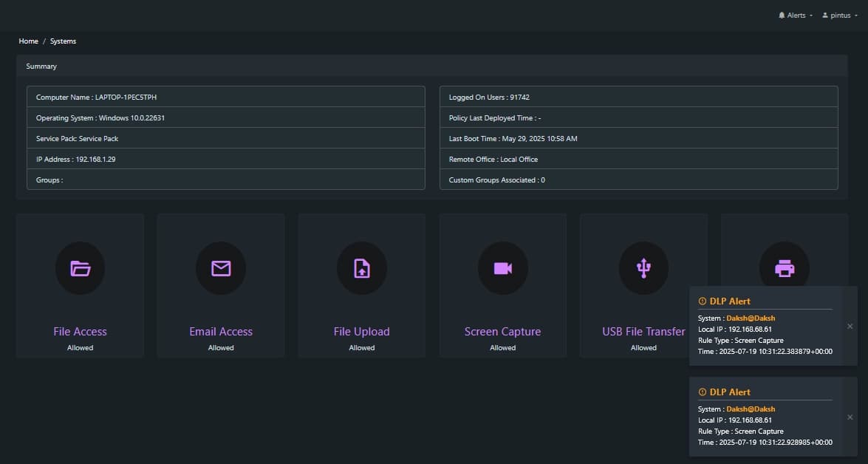Open the Daksh@Daksh system link
Image resolution: width=868 pixels, height=464 pixels.
pyautogui.click(x=751, y=318)
